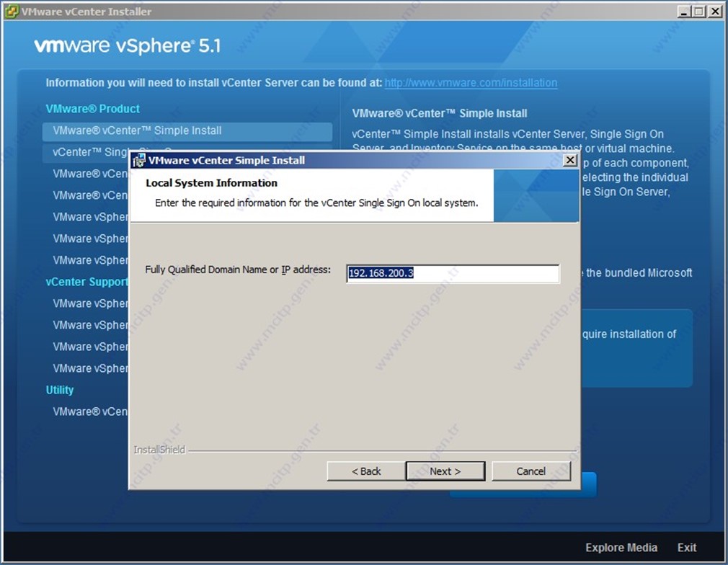Click Explore Media in the bottom bar

click(621, 548)
